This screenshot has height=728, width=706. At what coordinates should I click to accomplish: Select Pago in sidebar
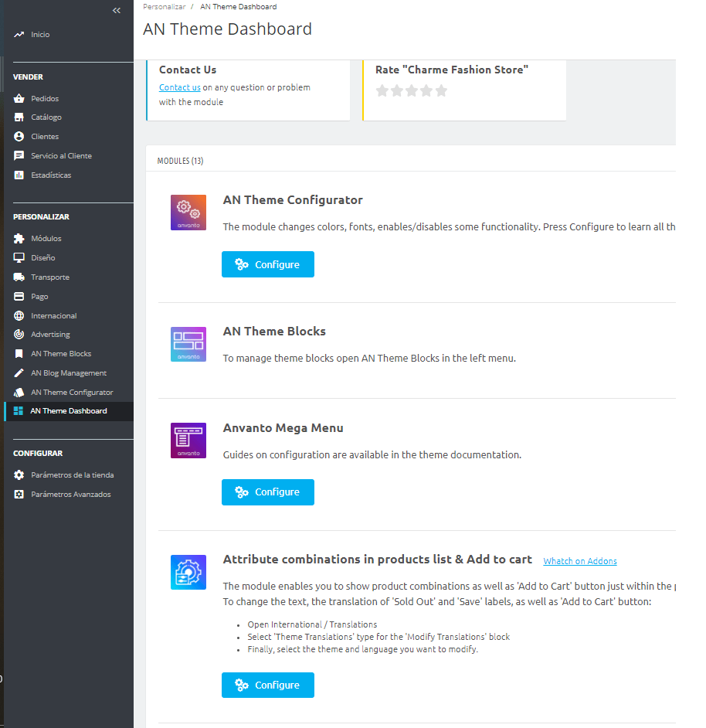39,296
